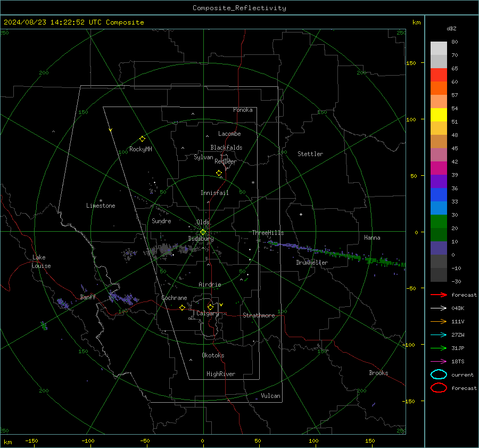Click the Hanna city label
Viewport: 479px width, 448px height.
(372, 238)
